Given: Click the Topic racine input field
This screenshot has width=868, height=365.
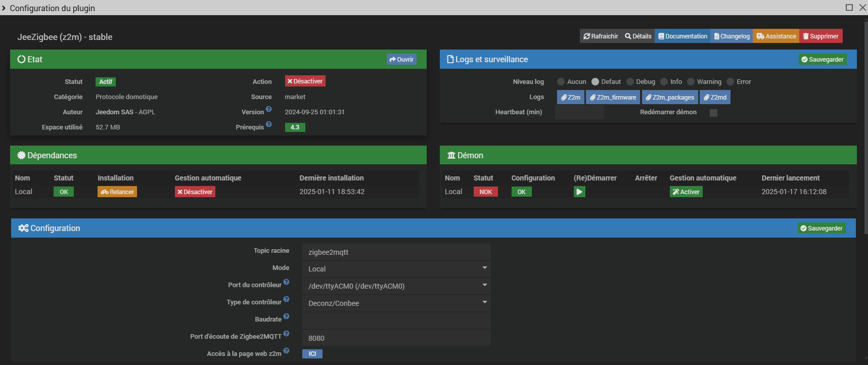Looking at the screenshot, I should (396, 252).
